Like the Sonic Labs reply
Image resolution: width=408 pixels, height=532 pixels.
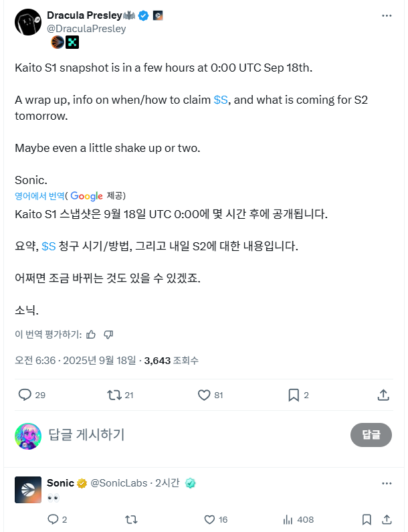click(x=209, y=519)
